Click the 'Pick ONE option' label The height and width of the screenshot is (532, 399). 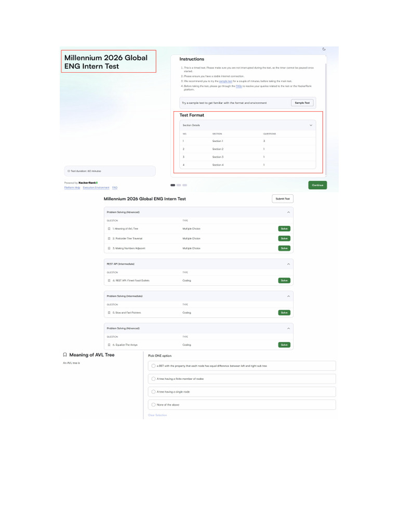coord(160,356)
